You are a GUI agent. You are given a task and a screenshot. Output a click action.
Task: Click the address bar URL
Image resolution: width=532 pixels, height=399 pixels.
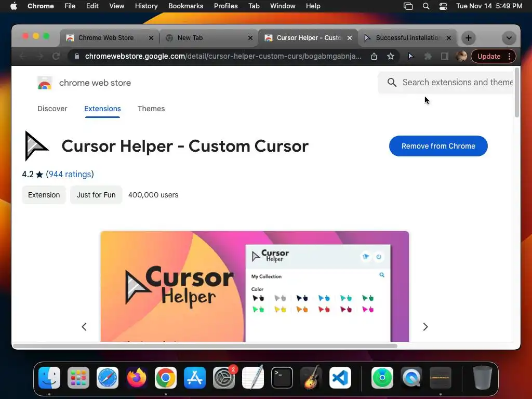pos(223,56)
